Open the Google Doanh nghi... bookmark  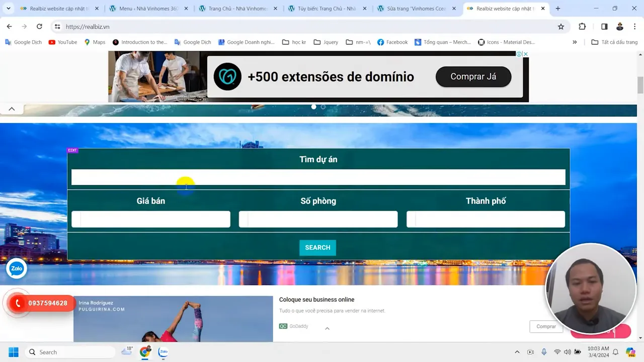click(x=247, y=42)
